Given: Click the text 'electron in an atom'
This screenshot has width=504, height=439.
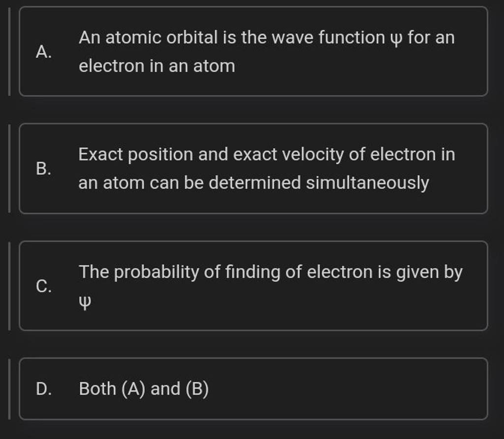Looking at the screenshot, I should [x=157, y=66].
